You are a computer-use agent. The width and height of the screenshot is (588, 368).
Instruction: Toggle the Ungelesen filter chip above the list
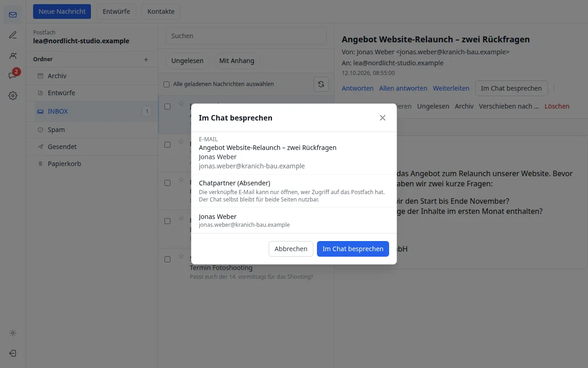187,61
